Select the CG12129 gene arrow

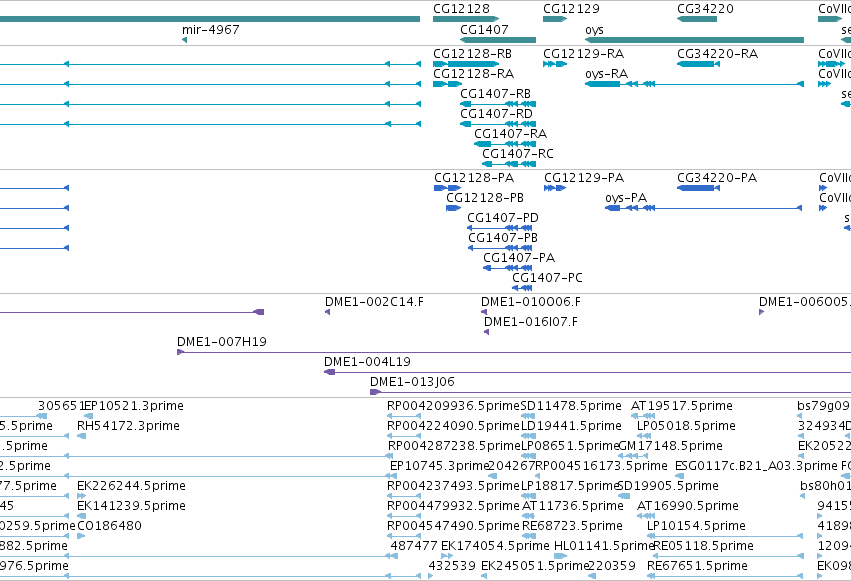(555, 19)
